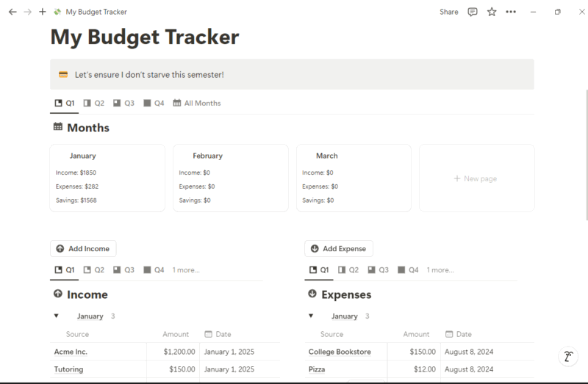Open the Tutoring income entry
The height and width of the screenshot is (384, 588).
click(x=68, y=369)
